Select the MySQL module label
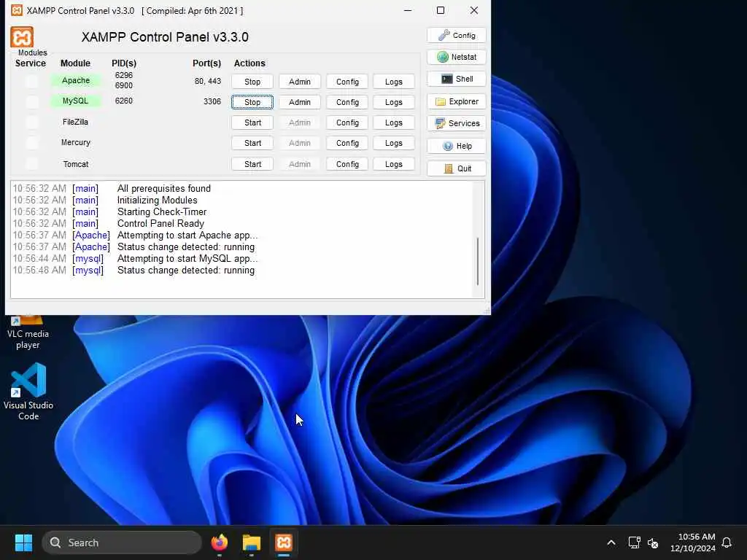Screen dimensions: 747x560 point(76,101)
